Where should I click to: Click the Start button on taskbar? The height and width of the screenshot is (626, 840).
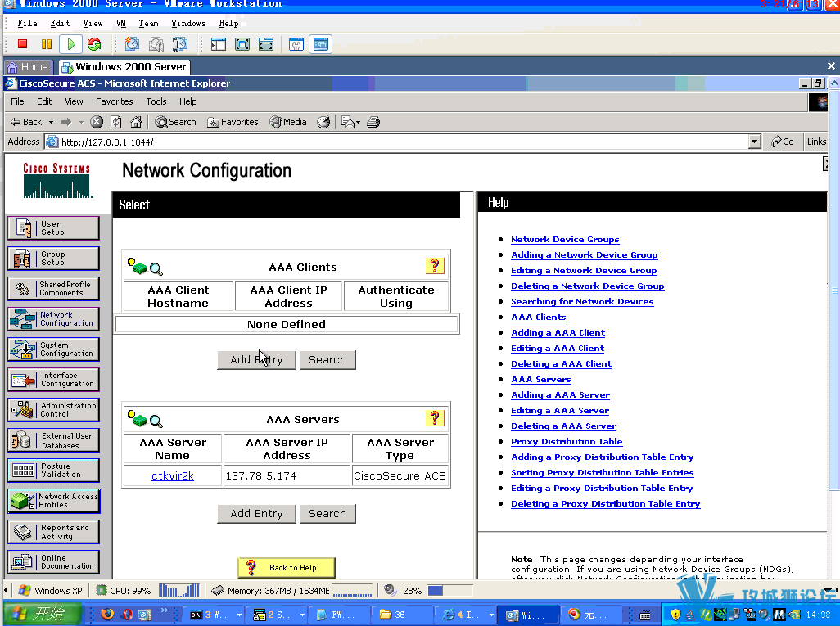(x=43, y=614)
